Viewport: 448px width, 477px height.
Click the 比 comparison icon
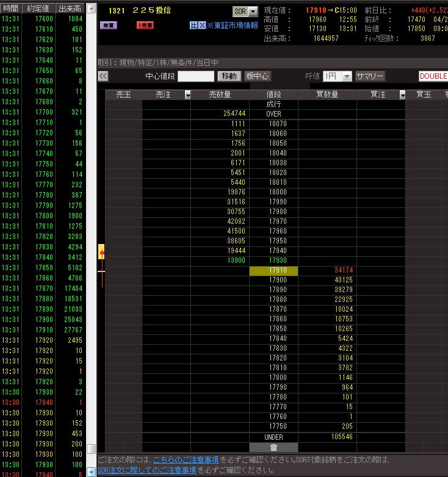pyautogui.click(x=193, y=25)
